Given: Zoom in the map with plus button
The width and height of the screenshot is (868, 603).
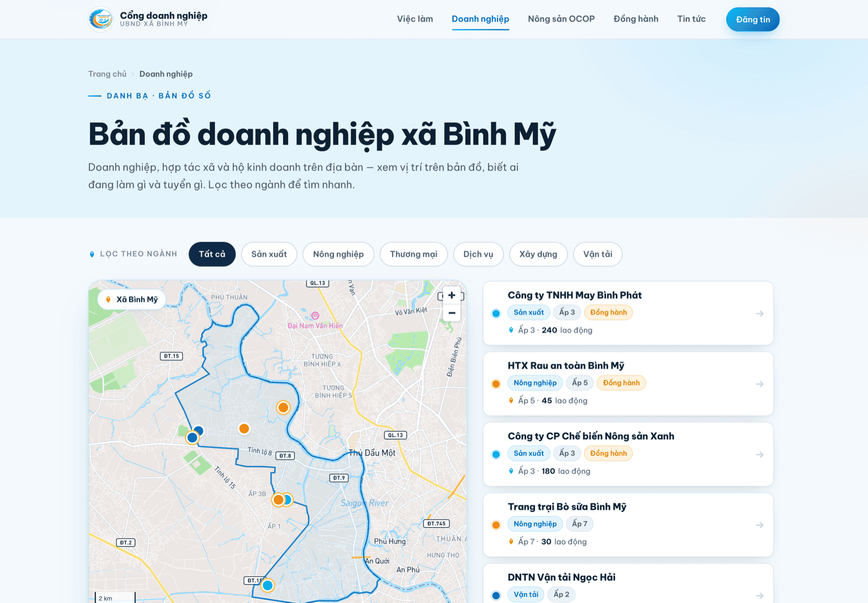Looking at the screenshot, I should click(x=452, y=295).
